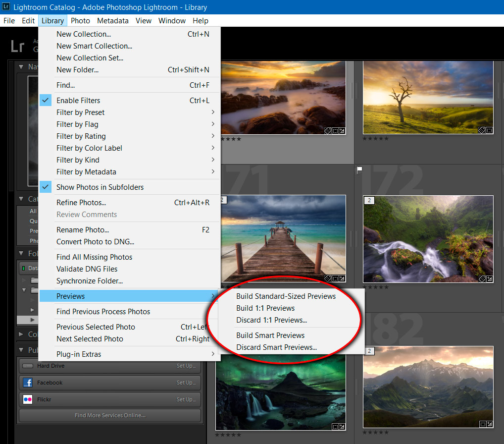Image resolution: width=504 pixels, height=444 pixels.
Task: Click Find More Services Online
Action: point(109,416)
